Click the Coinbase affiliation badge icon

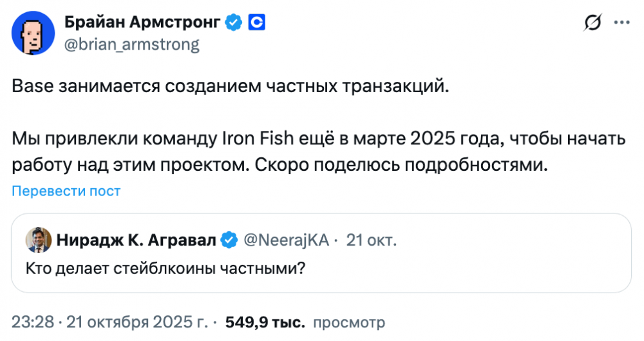point(257,23)
